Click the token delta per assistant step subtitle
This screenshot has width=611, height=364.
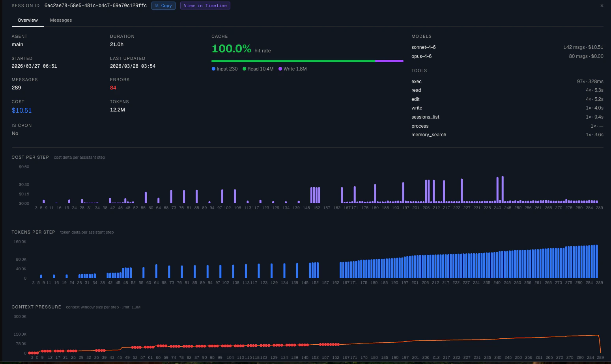coord(87,232)
